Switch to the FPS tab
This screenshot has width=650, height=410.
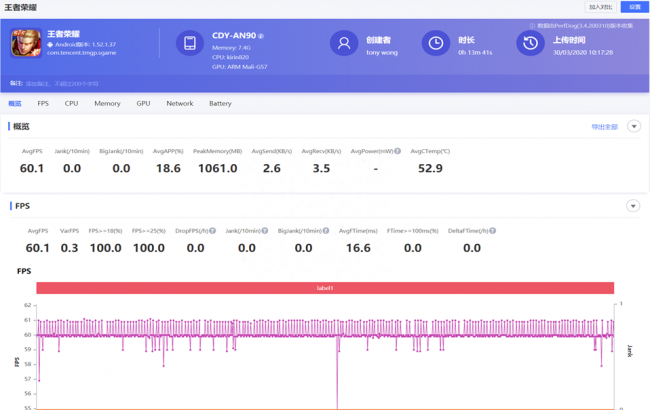pyautogui.click(x=43, y=104)
